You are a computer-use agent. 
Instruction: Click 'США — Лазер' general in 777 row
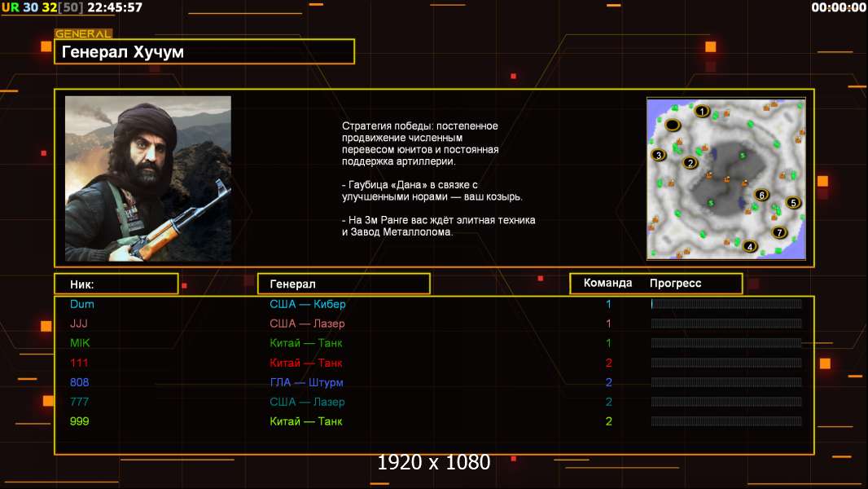(x=307, y=402)
